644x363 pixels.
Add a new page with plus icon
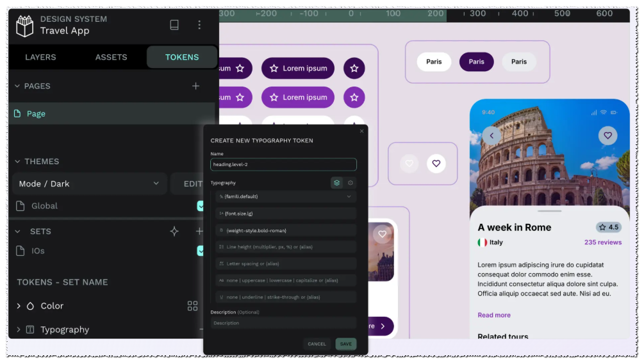(x=195, y=86)
